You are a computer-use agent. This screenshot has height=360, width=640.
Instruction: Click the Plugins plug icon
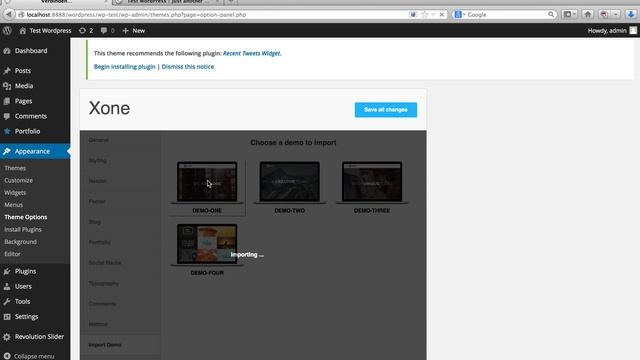click(x=7, y=271)
